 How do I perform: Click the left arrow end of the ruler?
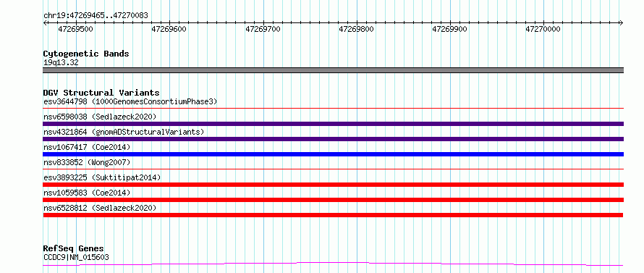click(x=45, y=22)
